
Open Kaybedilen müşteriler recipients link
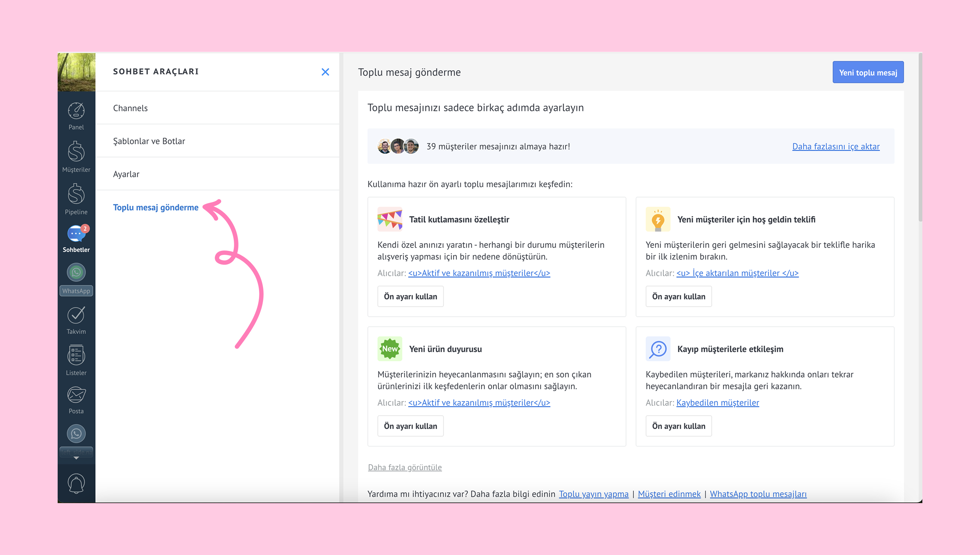coord(717,403)
